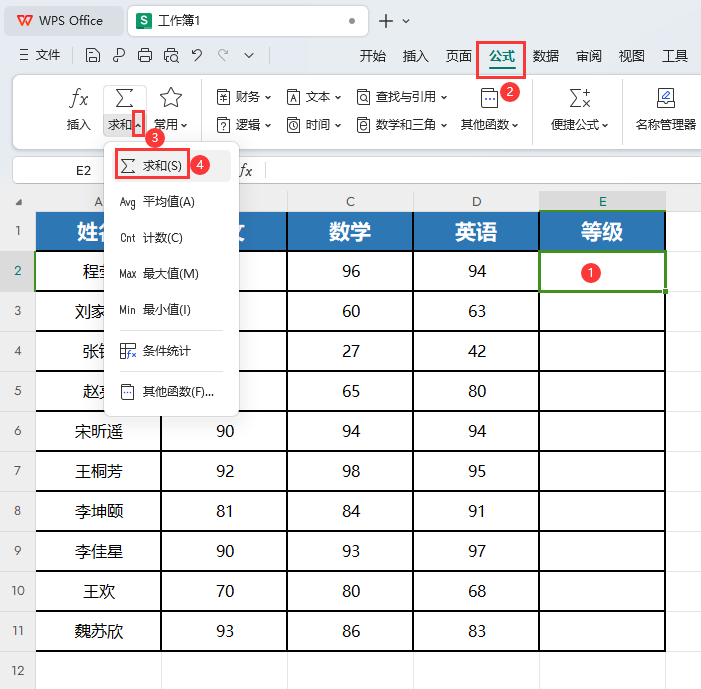Open the 时间 functions dropdown
Image resolution: width=701 pixels, height=689 pixels.
pyautogui.click(x=314, y=125)
